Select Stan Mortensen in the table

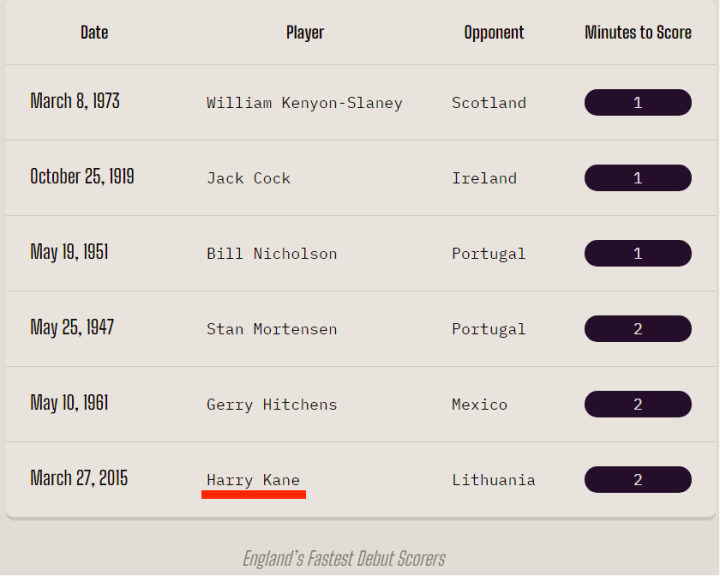(271, 329)
